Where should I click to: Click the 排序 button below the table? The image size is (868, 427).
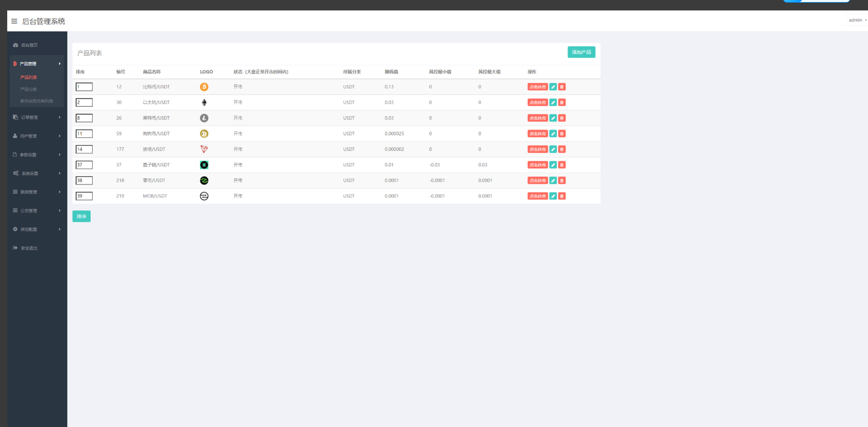(81, 217)
